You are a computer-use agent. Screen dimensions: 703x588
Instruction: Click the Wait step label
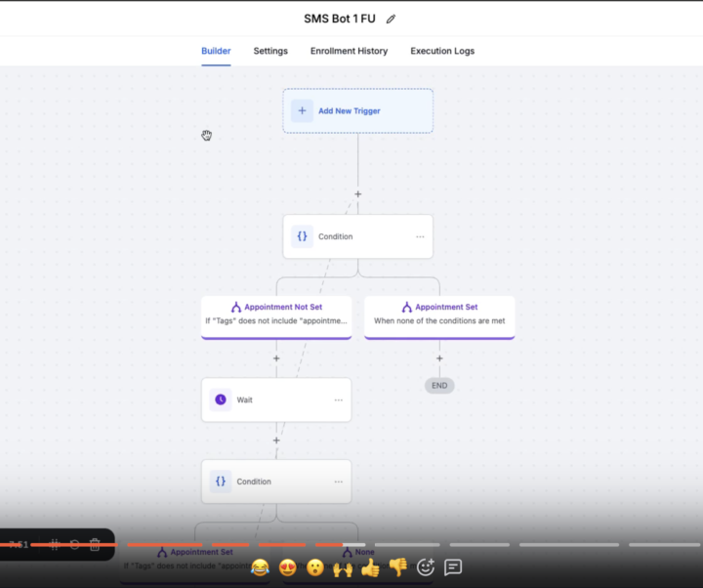pyautogui.click(x=244, y=399)
